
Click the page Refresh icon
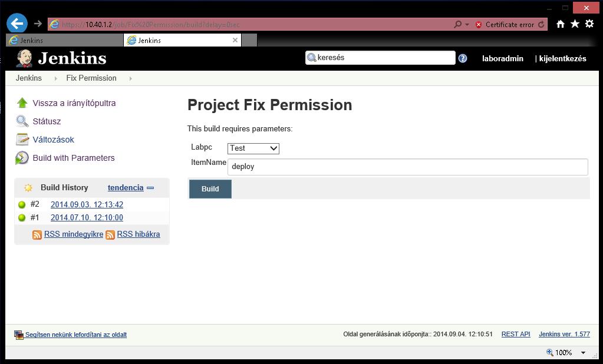pyautogui.click(x=541, y=25)
